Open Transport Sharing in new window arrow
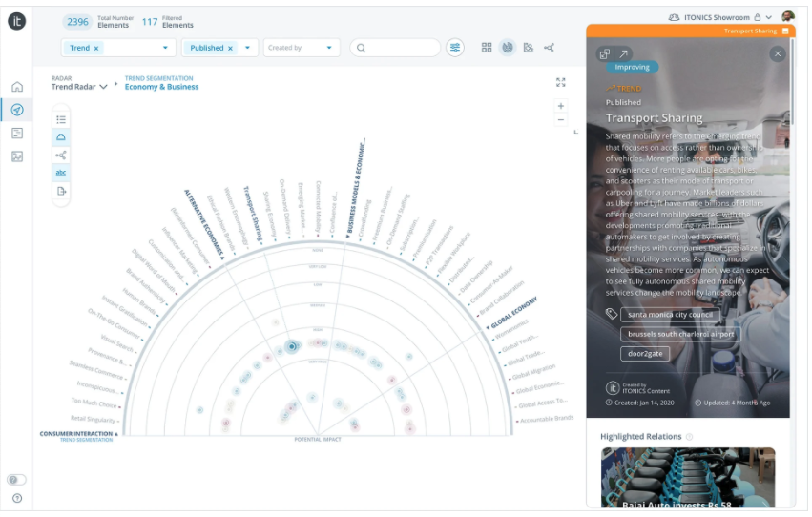 pos(624,53)
